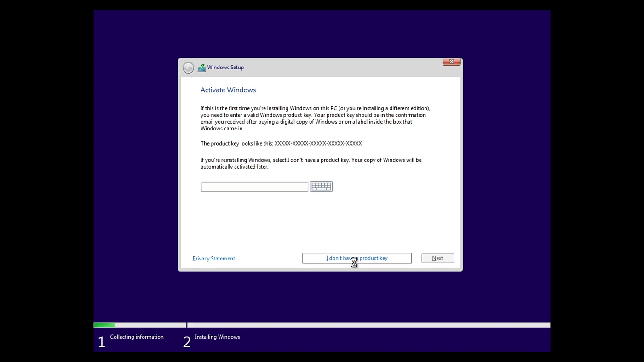Select the back navigation arrow
This screenshot has width=644, height=362.
point(188,67)
